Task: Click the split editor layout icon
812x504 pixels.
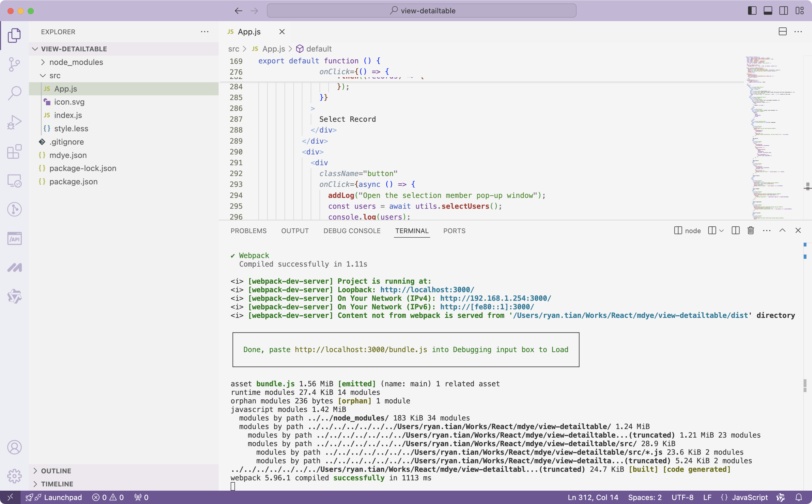Action: tap(783, 32)
